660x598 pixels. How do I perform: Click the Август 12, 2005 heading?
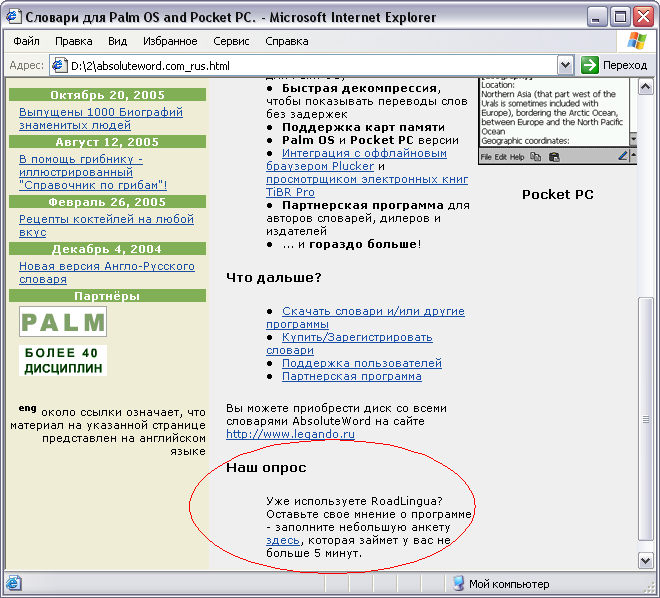coord(107,142)
